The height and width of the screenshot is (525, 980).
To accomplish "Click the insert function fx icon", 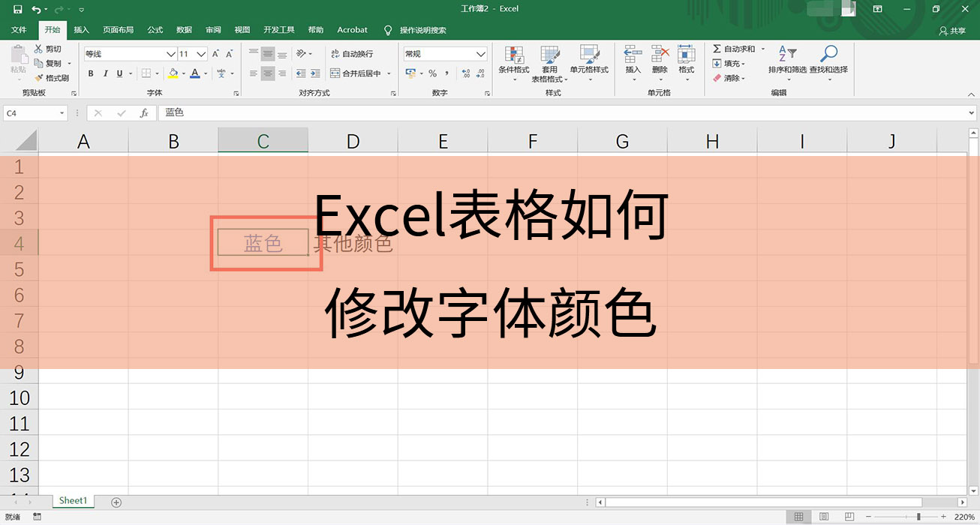I will click(144, 112).
